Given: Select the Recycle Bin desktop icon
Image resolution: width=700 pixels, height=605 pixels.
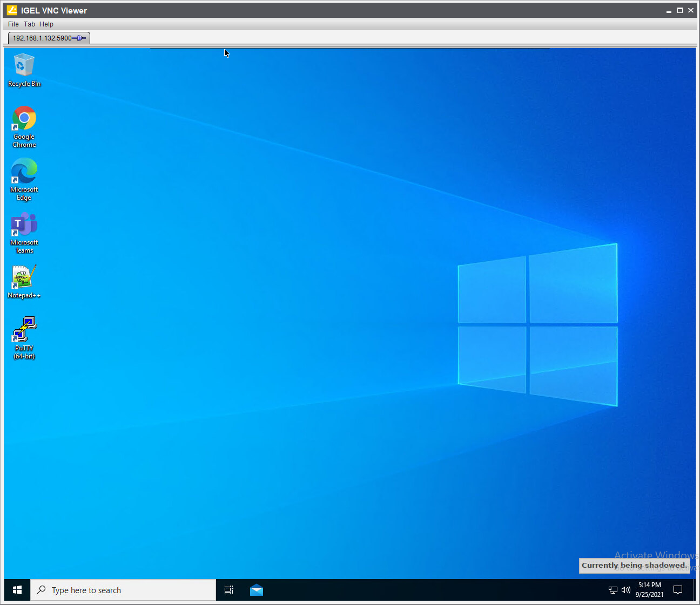Looking at the screenshot, I should 24,70.
